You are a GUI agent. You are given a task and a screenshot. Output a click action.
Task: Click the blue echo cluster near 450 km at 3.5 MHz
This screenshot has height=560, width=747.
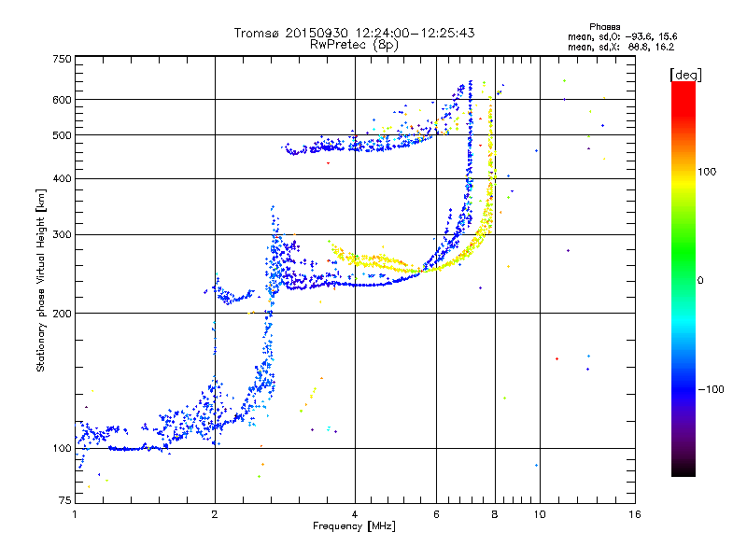coord(329,147)
